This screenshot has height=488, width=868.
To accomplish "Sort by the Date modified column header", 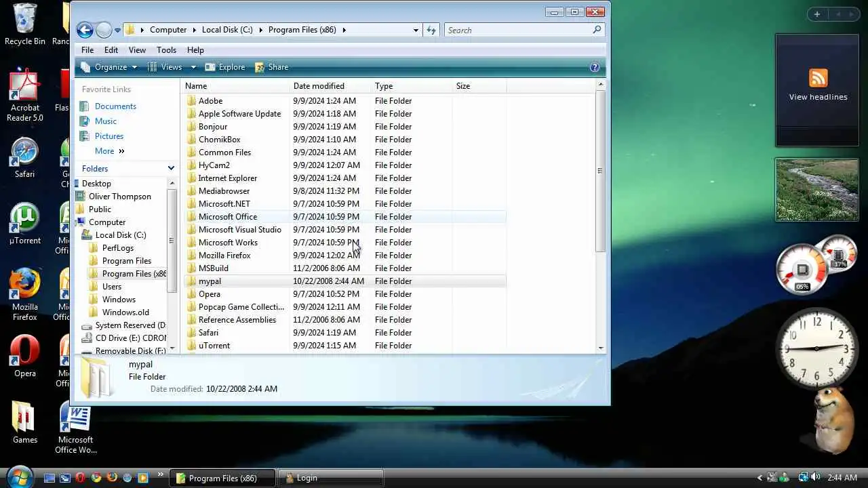I will [330, 86].
